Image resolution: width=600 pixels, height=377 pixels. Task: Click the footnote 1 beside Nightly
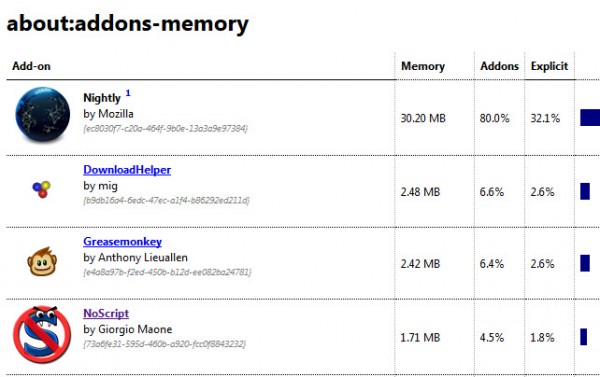(x=128, y=93)
